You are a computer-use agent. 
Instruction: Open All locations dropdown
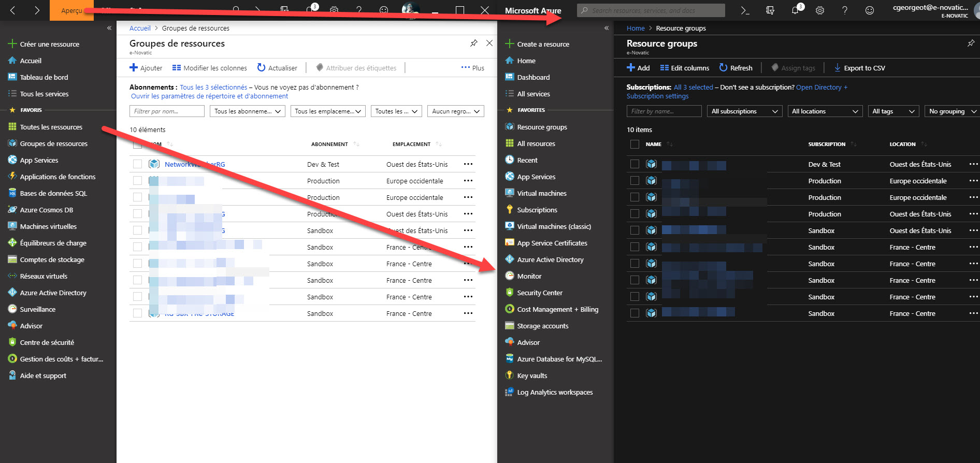click(825, 111)
